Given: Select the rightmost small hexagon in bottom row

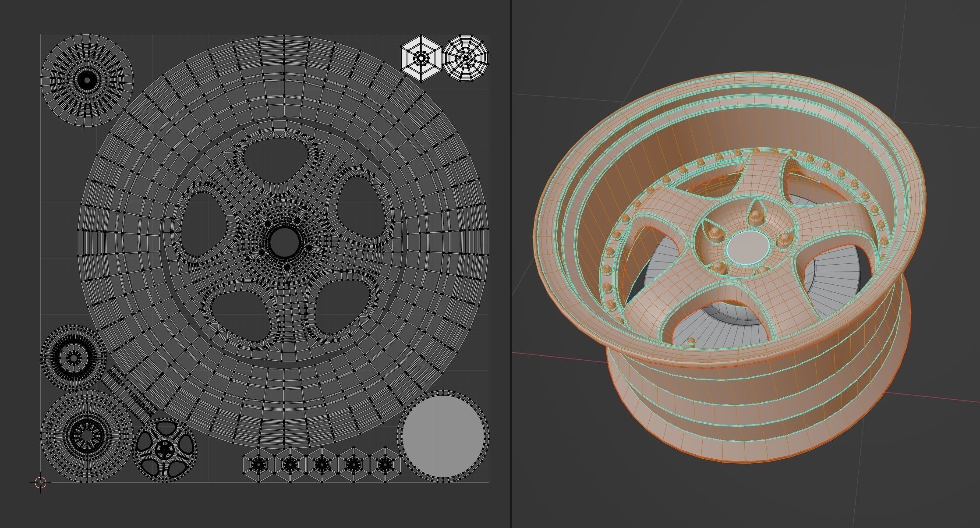Looking at the screenshot, I should pyautogui.click(x=385, y=464).
